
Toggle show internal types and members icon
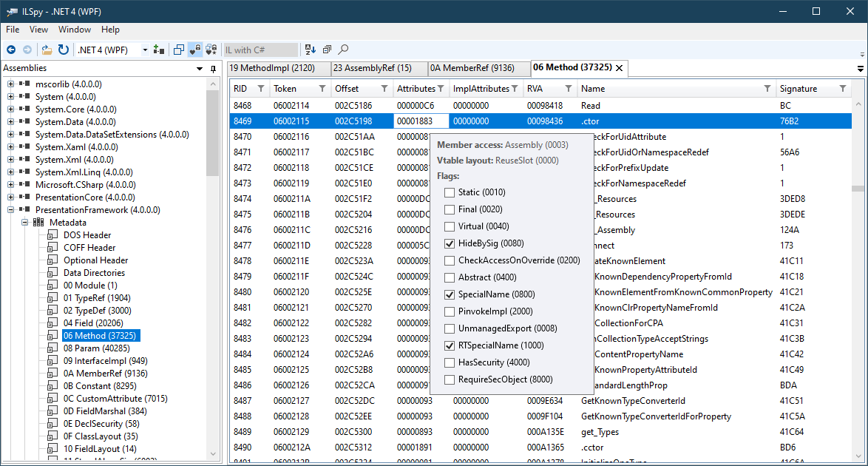coord(195,50)
